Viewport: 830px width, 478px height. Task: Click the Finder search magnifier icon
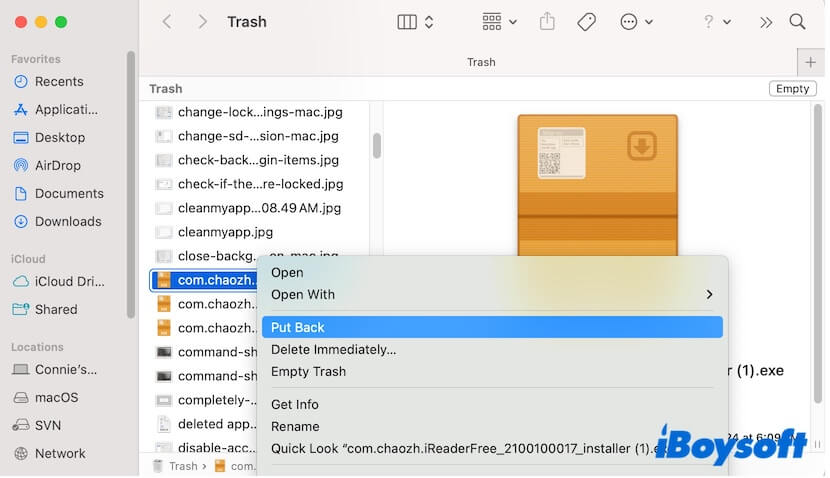pyautogui.click(x=797, y=22)
